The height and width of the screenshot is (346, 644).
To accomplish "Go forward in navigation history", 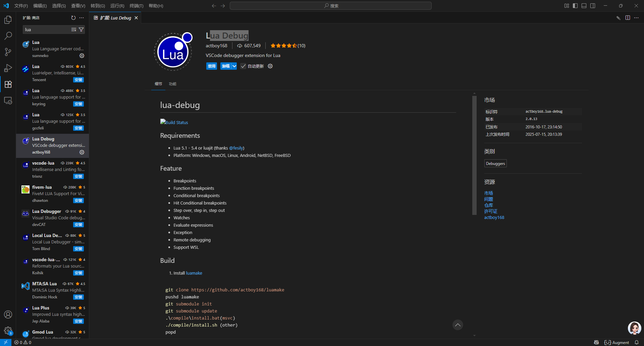I will click(223, 6).
